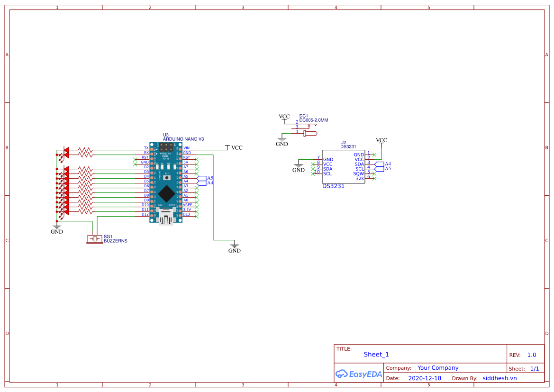Click the topmost red LED symbol
This screenshot has width=554, height=392.
(67, 148)
